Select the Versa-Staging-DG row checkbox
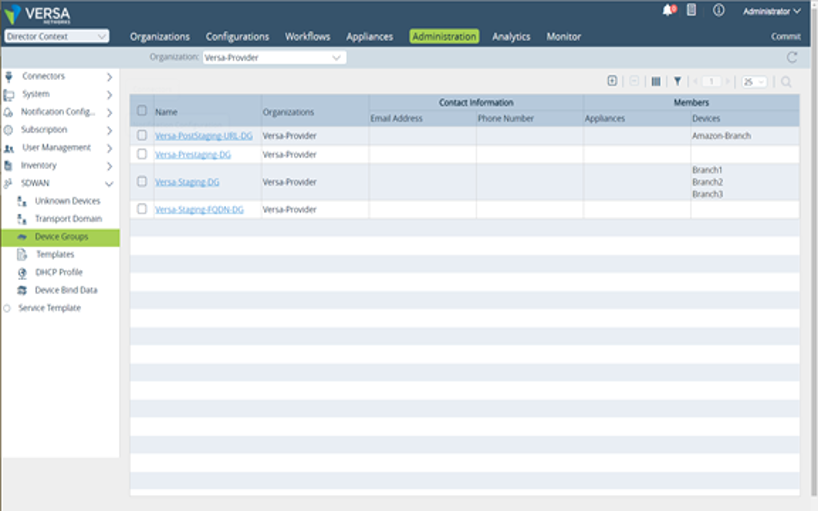Screen dimensions: 818x511 (x=142, y=181)
